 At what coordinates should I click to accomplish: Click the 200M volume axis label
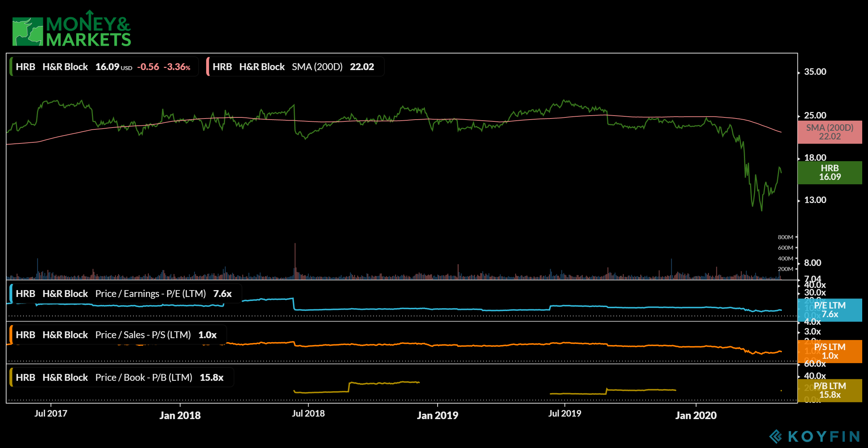(x=785, y=269)
